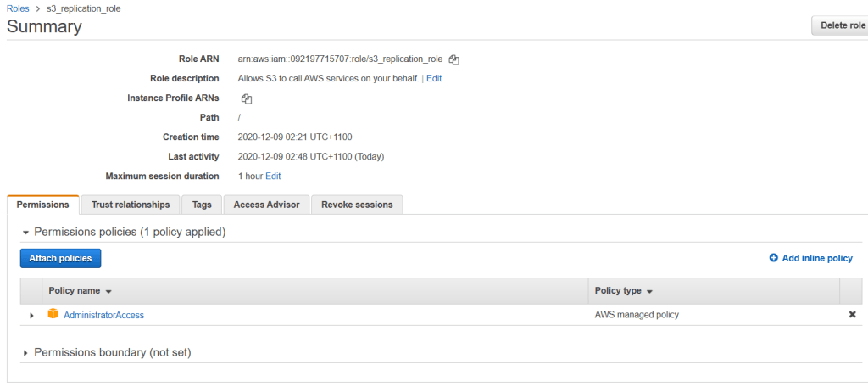Open the Tags tab
868x387 pixels.
(202, 205)
